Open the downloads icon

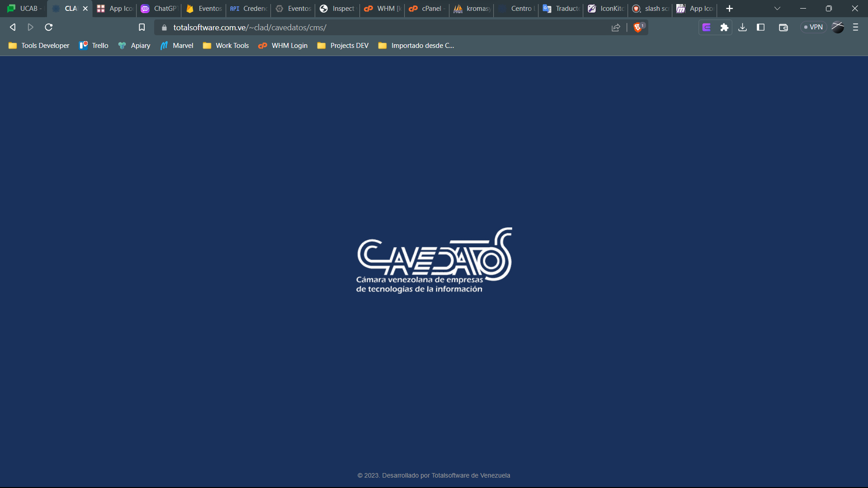tap(742, 28)
